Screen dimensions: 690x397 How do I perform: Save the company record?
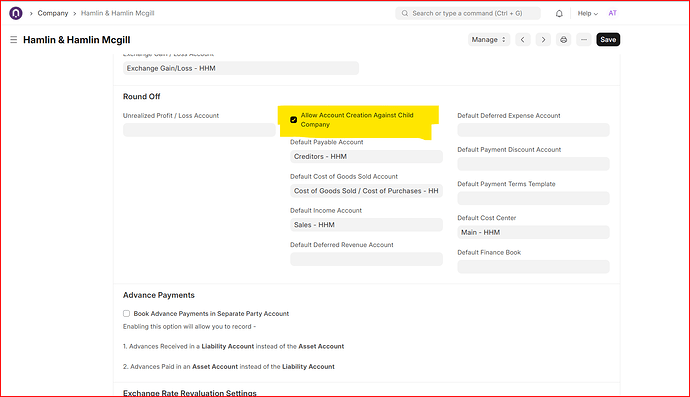click(x=608, y=40)
